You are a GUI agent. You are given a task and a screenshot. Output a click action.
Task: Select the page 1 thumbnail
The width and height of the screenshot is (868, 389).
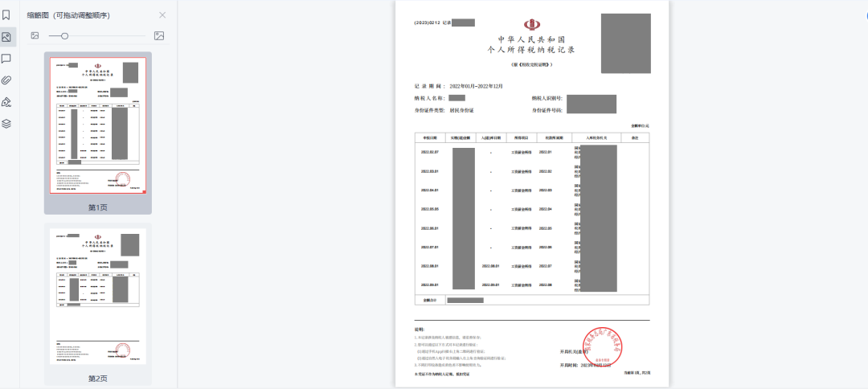[98, 125]
